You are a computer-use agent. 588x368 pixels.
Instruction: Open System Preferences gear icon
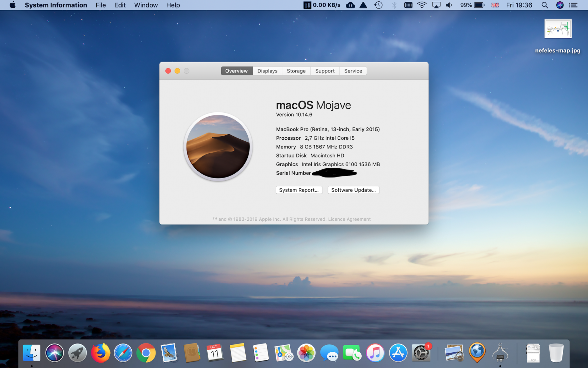421,353
